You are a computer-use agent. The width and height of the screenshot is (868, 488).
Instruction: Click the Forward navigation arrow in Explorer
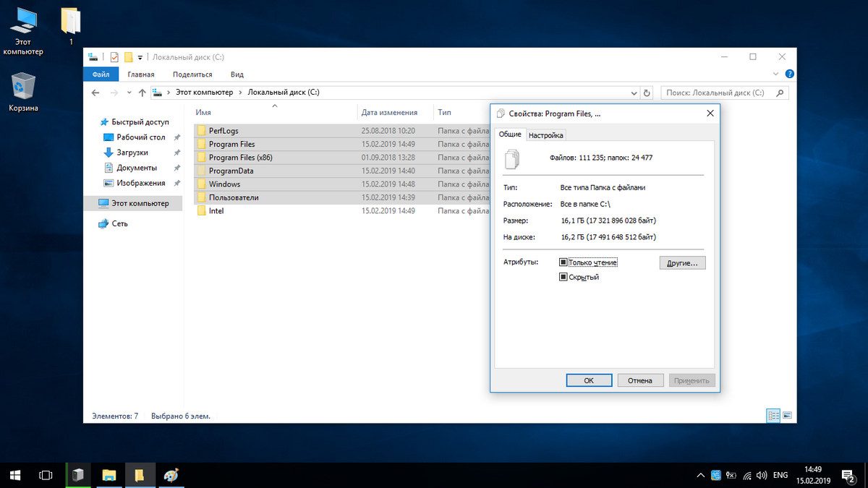coord(114,93)
